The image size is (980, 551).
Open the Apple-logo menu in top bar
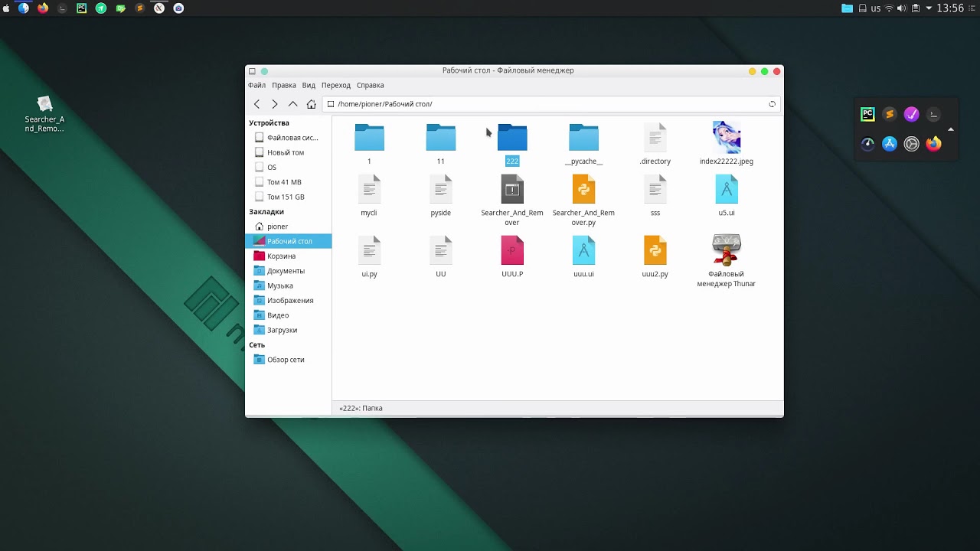click(x=6, y=8)
